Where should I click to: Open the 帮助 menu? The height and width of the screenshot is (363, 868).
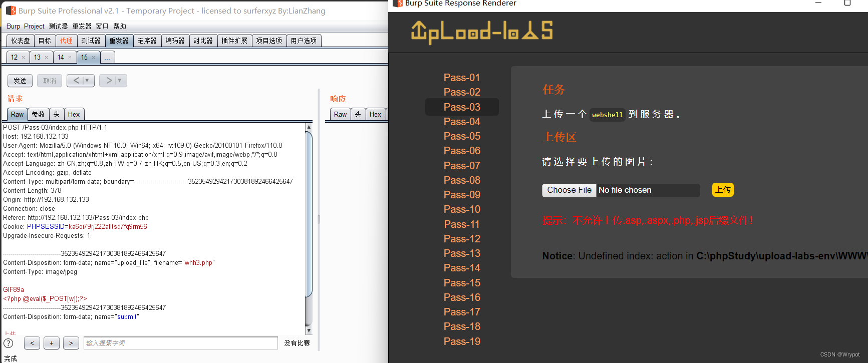coord(120,26)
